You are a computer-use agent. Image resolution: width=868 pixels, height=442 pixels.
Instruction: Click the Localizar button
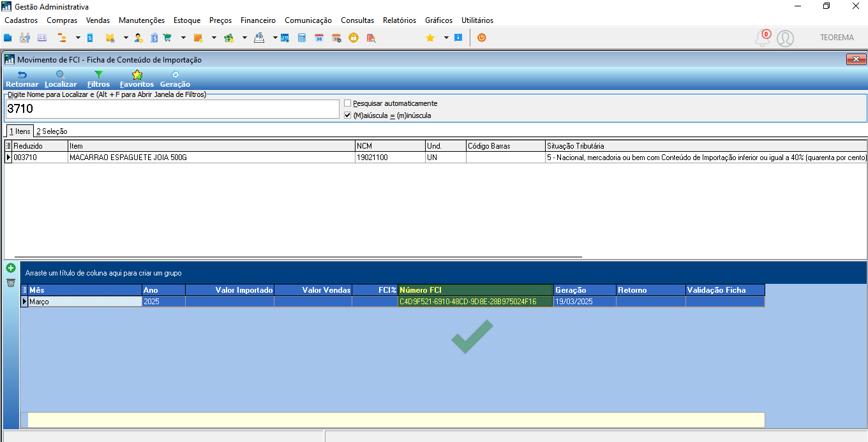tap(61, 79)
